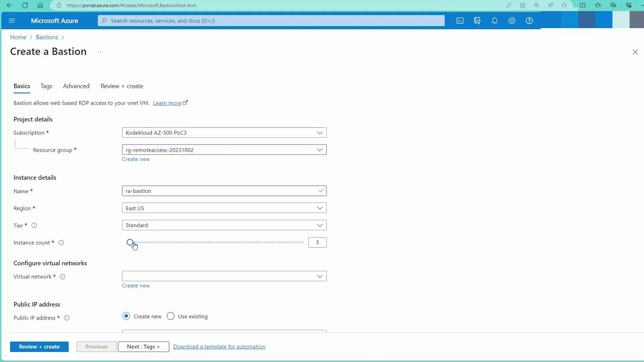The width and height of the screenshot is (644, 362).
Task: Select the Use existing public IP radio
Action: point(171,316)
